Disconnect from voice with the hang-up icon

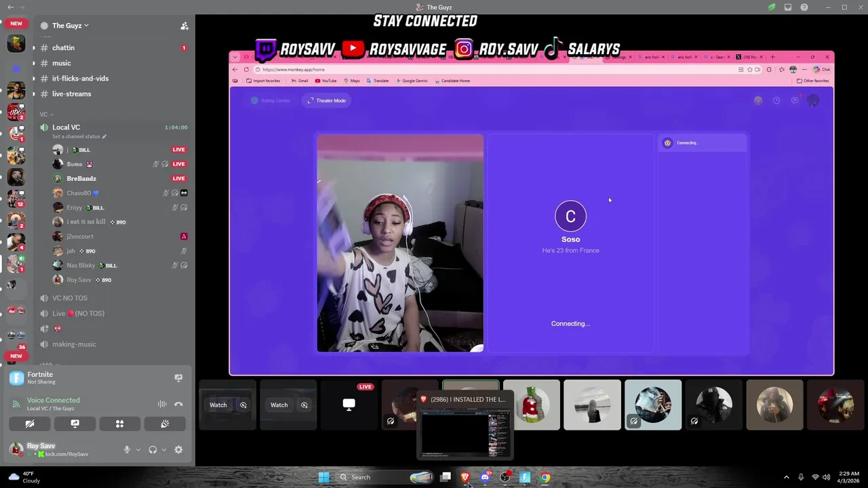[x=178, y=404]
